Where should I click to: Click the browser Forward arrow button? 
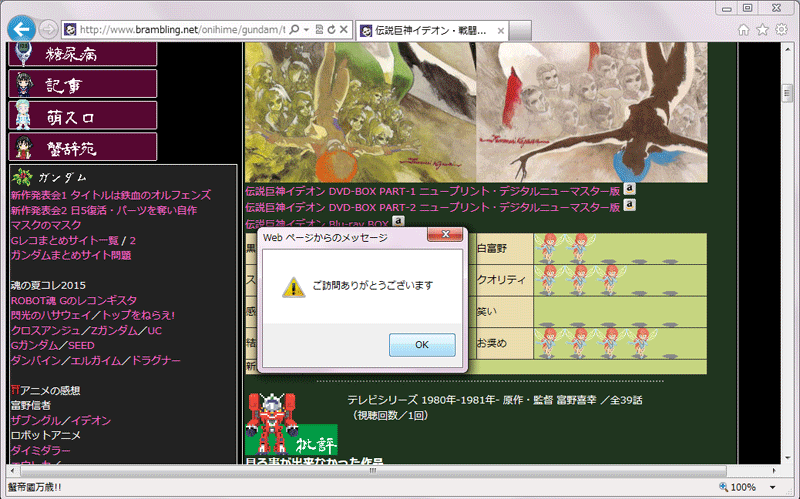48,30
